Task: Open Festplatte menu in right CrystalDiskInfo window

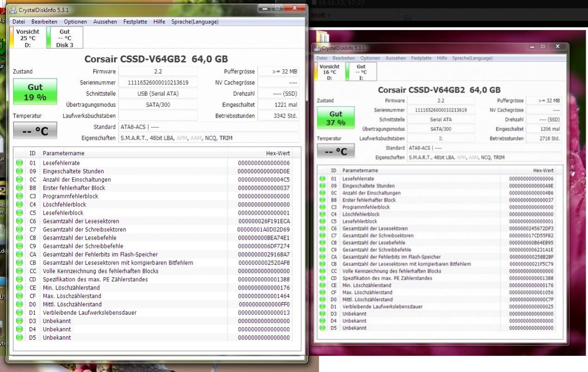Action: tap(421, 58)
